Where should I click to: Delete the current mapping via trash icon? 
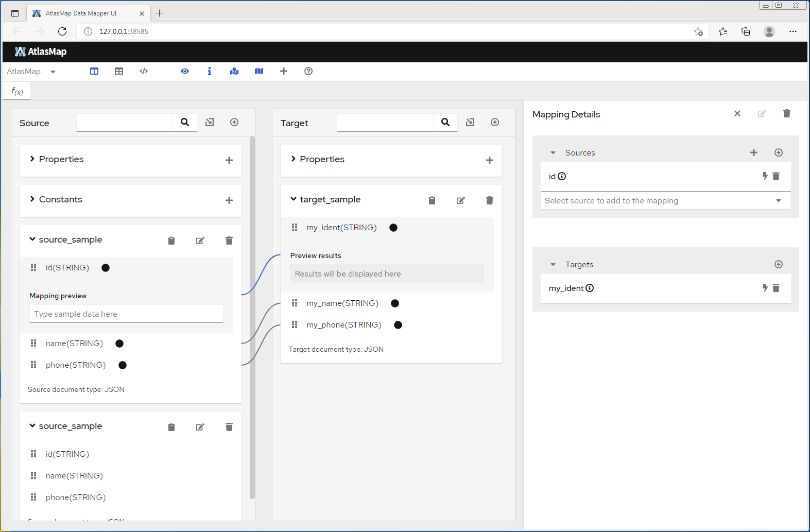786,114
